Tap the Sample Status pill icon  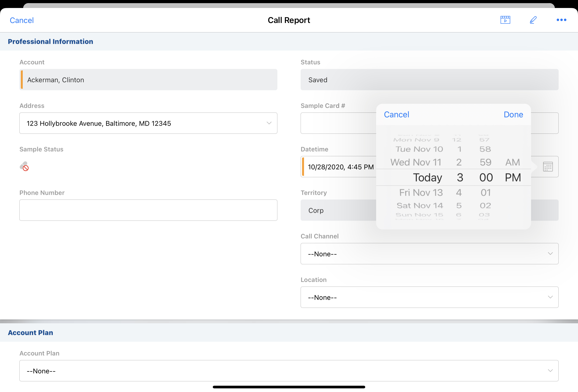click(x=24, y=166)
